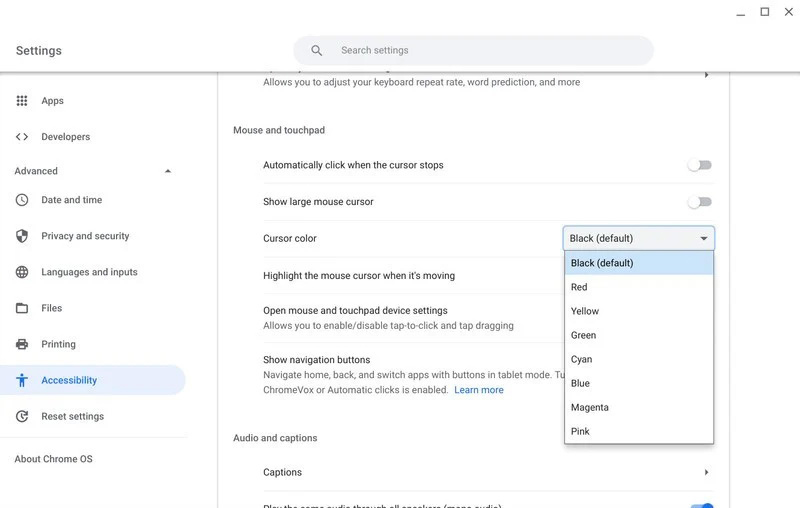Toggle mono audio switch at bottom
This screenshot has height=508, width=800.
[x=702, y=505]
